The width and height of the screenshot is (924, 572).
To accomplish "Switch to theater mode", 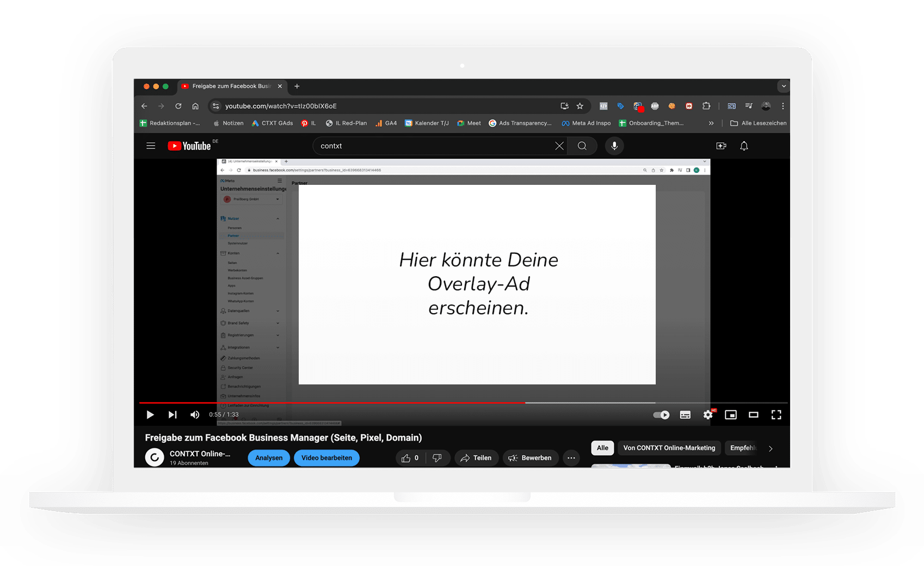I will pos(754,415).
